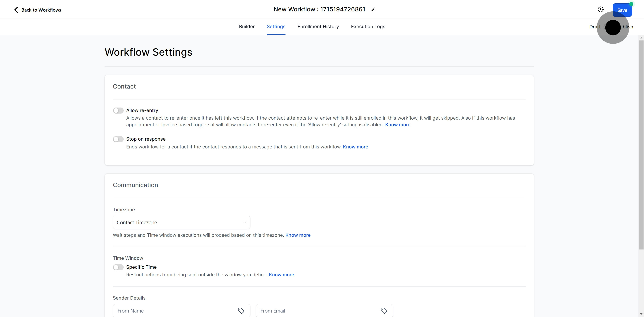Viewport: 644px width, 317px height.
Task: Click the vertical page scrollbar
Action: click(x=641, y=145)
